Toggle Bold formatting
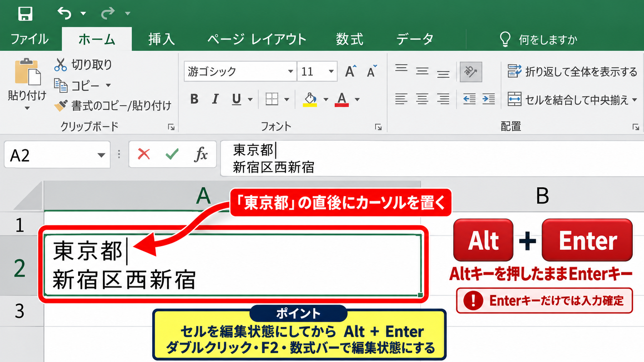644x362 pixels. pyautogui.click(x=195, y=99)
